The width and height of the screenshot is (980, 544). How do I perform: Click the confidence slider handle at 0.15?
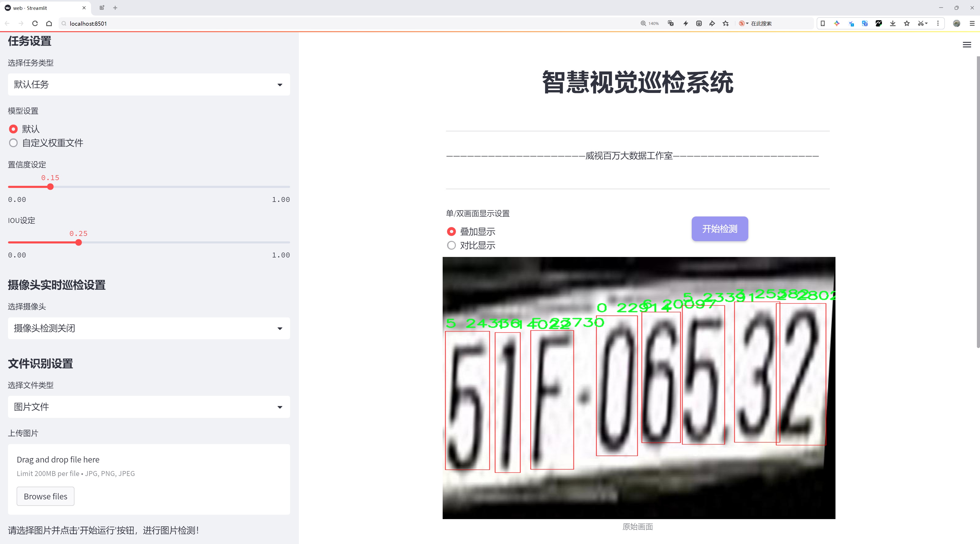50,187
